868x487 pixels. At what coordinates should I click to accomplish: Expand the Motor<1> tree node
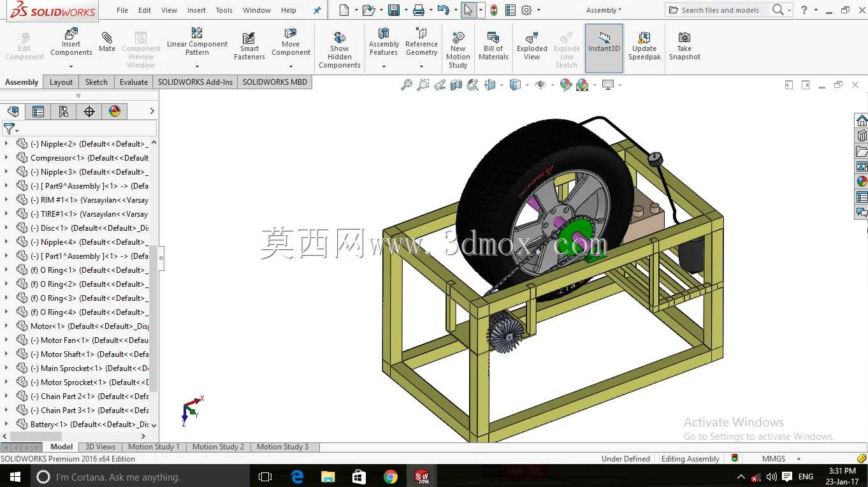[6, 326]
